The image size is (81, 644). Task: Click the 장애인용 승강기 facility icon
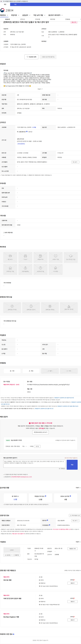tap(31, 308)
